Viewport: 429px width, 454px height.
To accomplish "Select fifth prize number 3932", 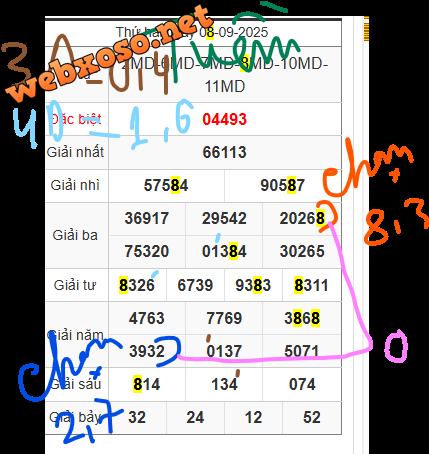I will click(147, 351).
